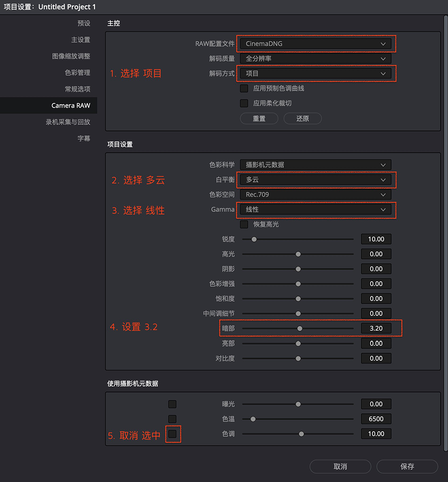Click the 色温 value field showing 6500
Screen dimensions: 448x482
tap(376, 418)
